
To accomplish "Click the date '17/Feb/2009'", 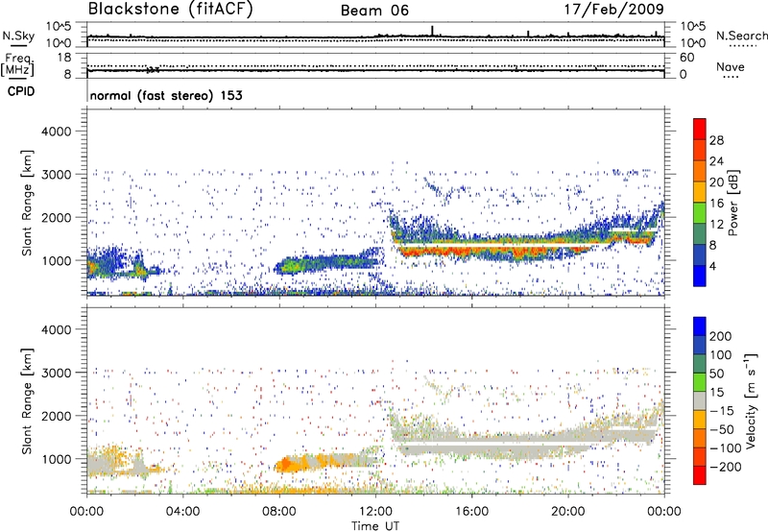I will pos(613,9).
